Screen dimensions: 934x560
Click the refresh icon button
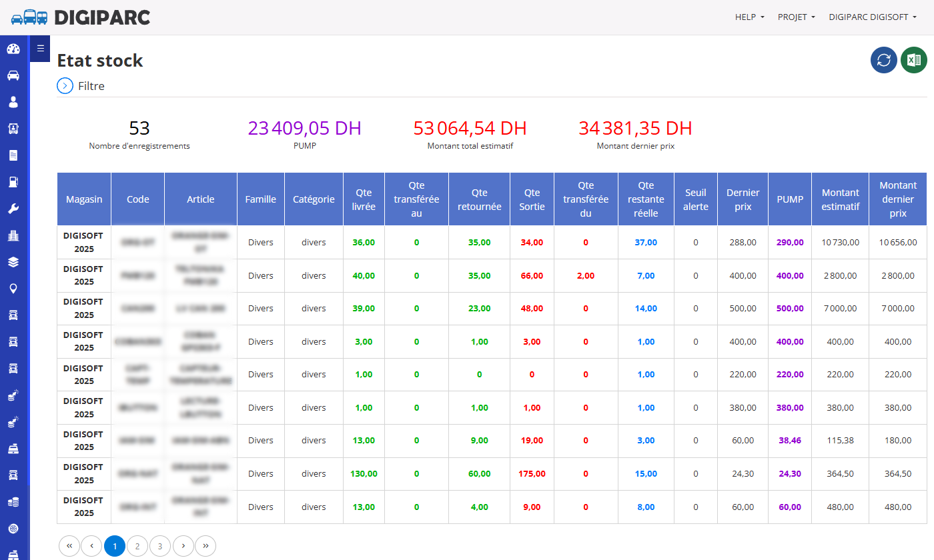[x=884, y=60]
